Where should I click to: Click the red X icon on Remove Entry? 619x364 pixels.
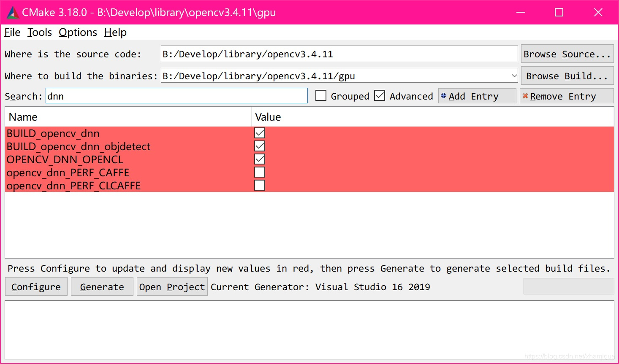point(525,96)
